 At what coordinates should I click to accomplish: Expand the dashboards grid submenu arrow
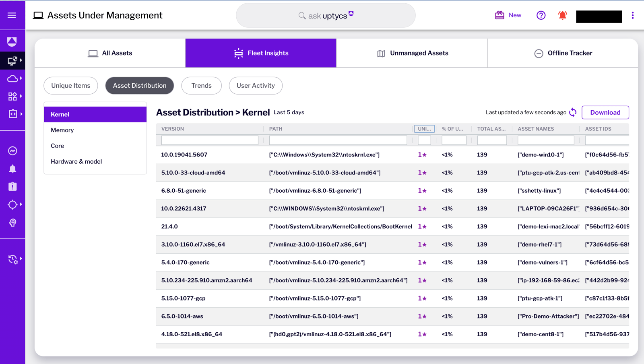pos(21,96)
